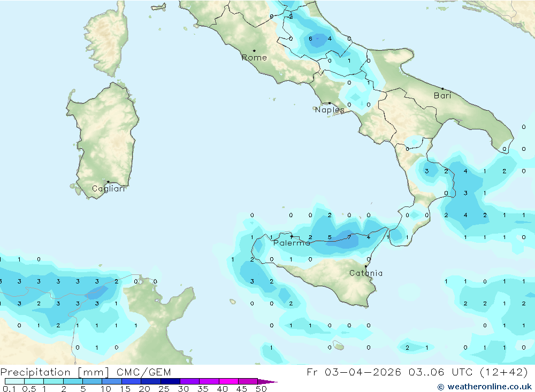Click the legend value 20
The image size is (535, 392).
(144, 389)
